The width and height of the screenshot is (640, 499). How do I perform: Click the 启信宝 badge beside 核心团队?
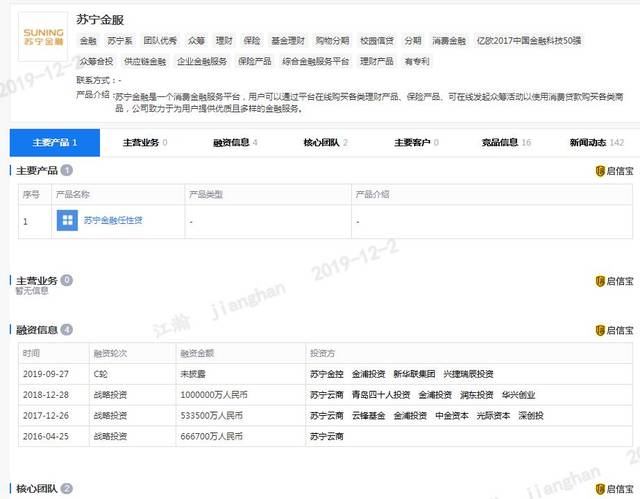click(614, 489)
